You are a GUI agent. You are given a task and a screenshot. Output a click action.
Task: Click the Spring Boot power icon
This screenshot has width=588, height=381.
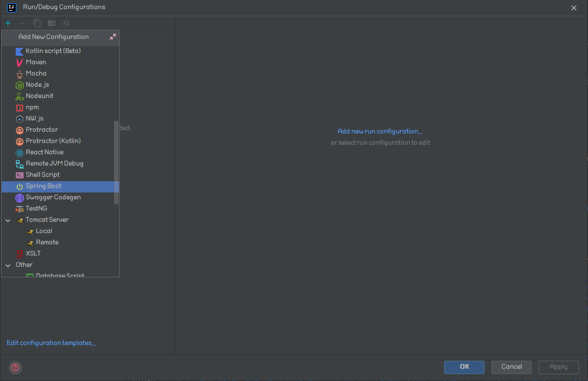click(20, 186)
